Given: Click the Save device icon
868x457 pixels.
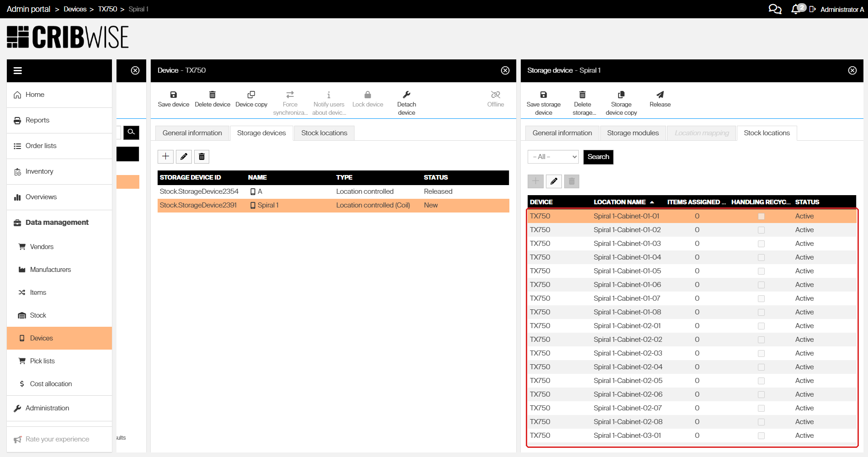Looking at the screenshot, I should (174, 95).
